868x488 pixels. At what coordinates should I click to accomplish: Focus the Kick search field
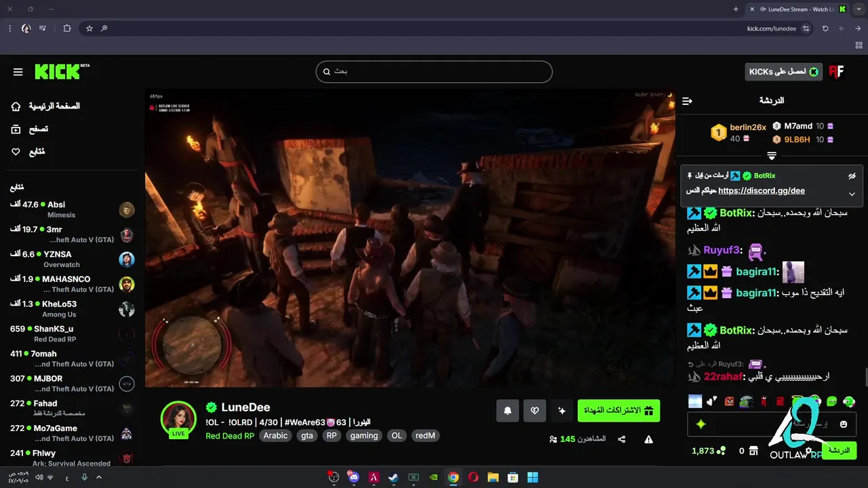click(434, 72)
